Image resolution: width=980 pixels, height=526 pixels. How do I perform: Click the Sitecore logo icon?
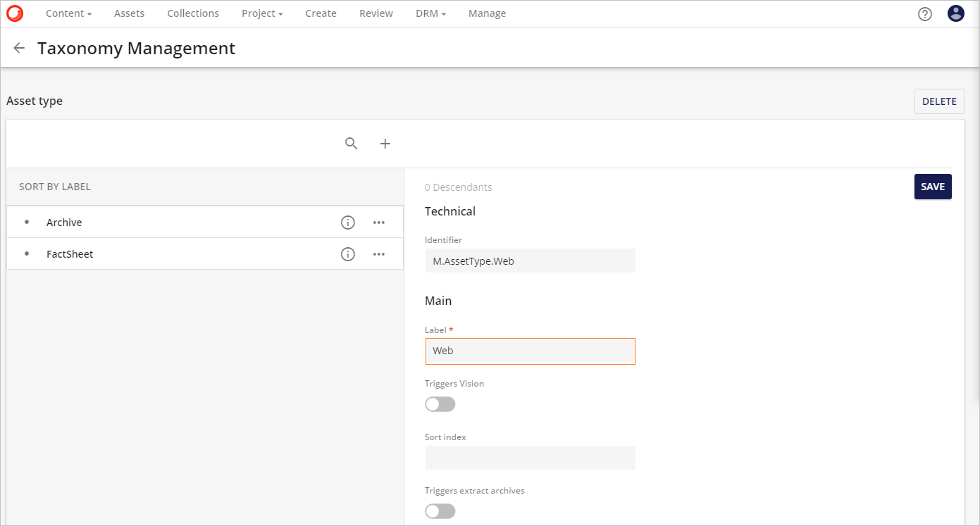15,13
